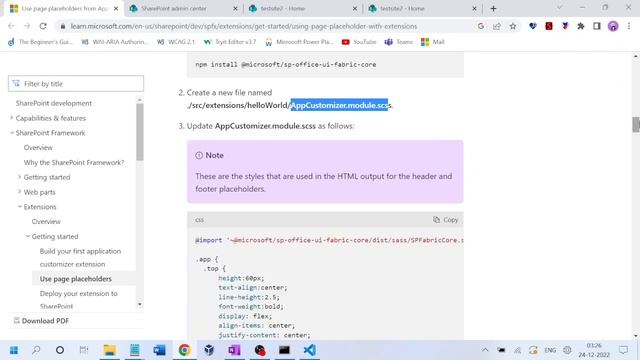This screenshot has height=360, width=640.
Task: Click the red extension icon in toolbar
Action: [x=549, y=26]
